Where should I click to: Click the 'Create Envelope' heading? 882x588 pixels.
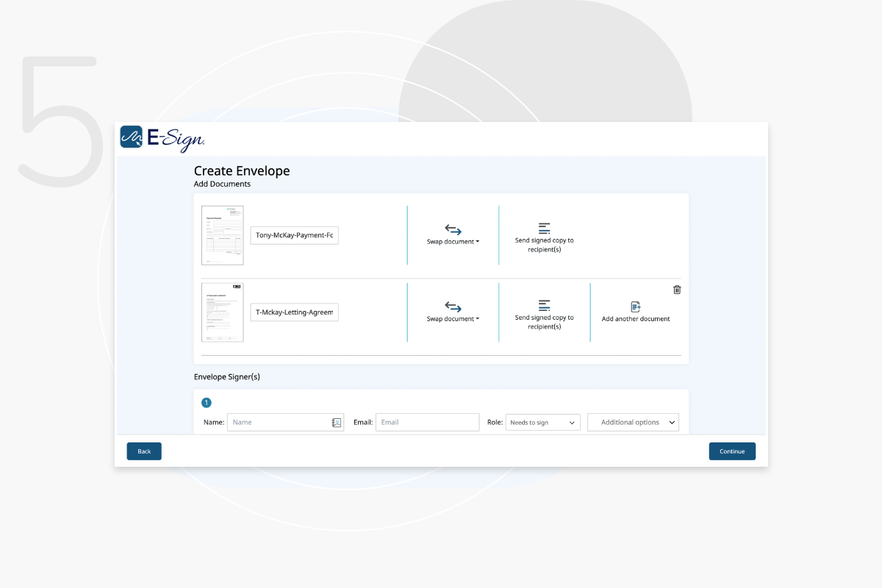click(x=242, y=171)
